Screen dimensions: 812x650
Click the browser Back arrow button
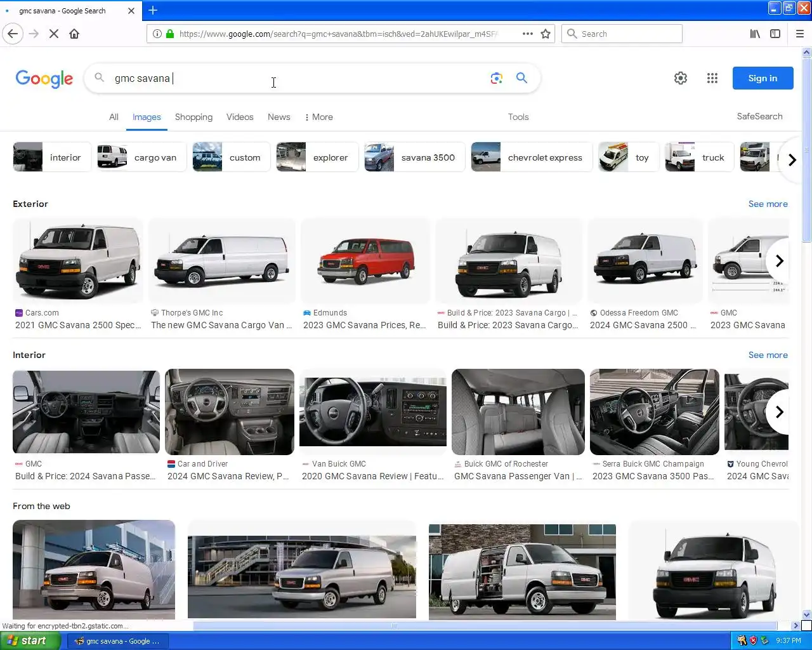coord(13,34)
